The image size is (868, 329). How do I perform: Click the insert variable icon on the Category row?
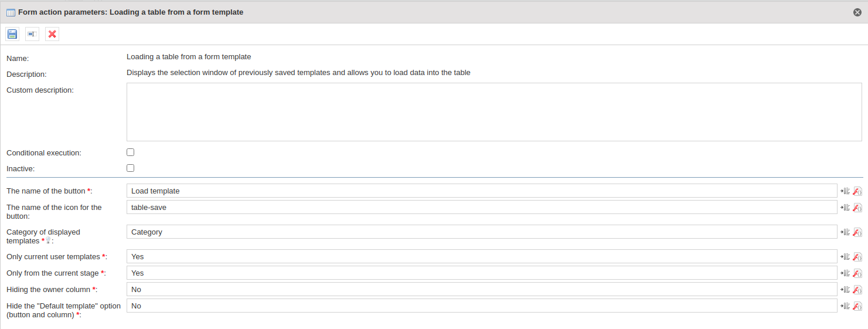(846, 232)
